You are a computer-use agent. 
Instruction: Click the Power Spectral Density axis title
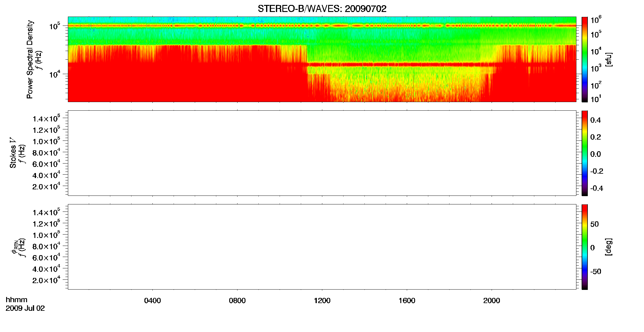point(30,59)
